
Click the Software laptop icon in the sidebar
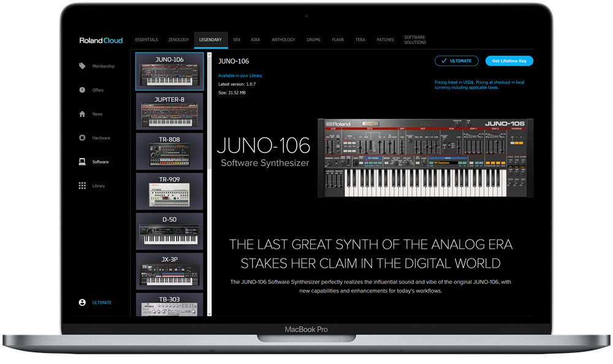pos(82,162)
